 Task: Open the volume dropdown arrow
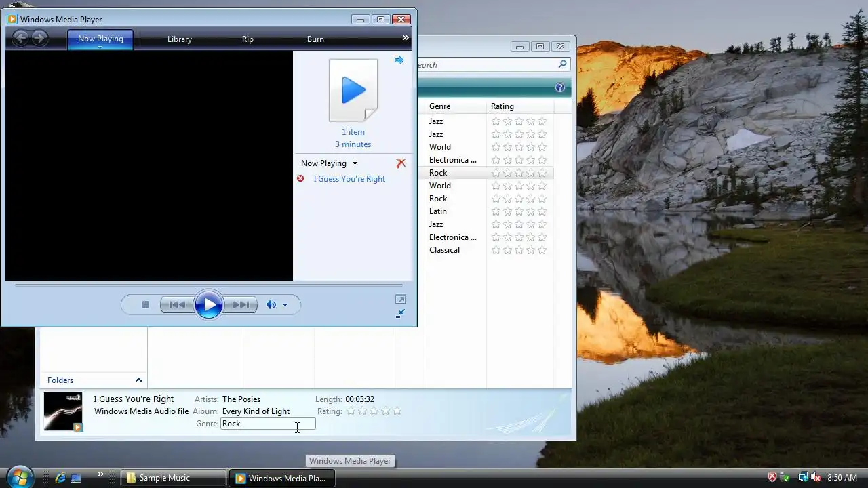[x=285, y=305]
